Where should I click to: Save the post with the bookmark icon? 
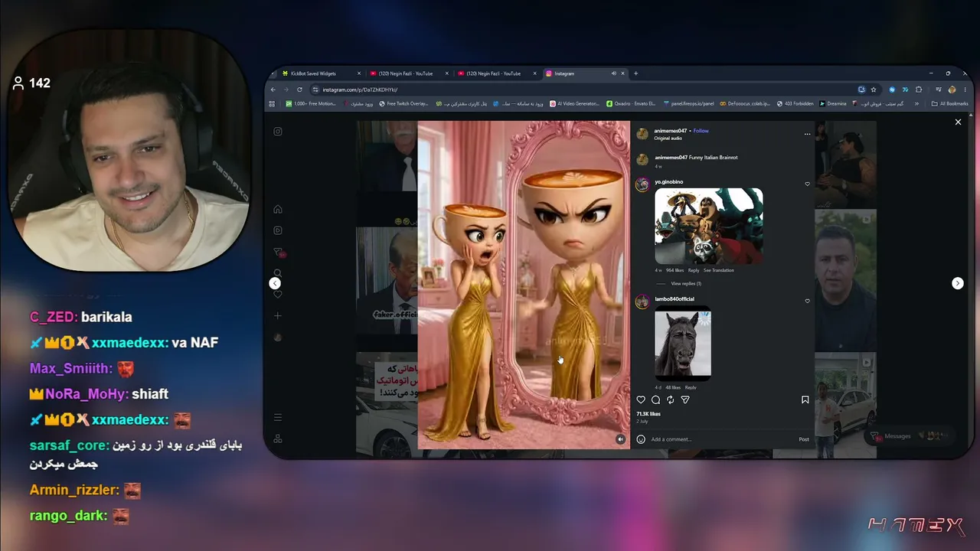click(805, 399)
